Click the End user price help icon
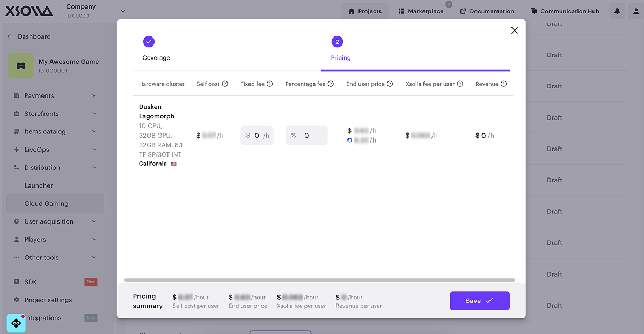This screenshot has width=644, height=334. click(x=390, y=84)
